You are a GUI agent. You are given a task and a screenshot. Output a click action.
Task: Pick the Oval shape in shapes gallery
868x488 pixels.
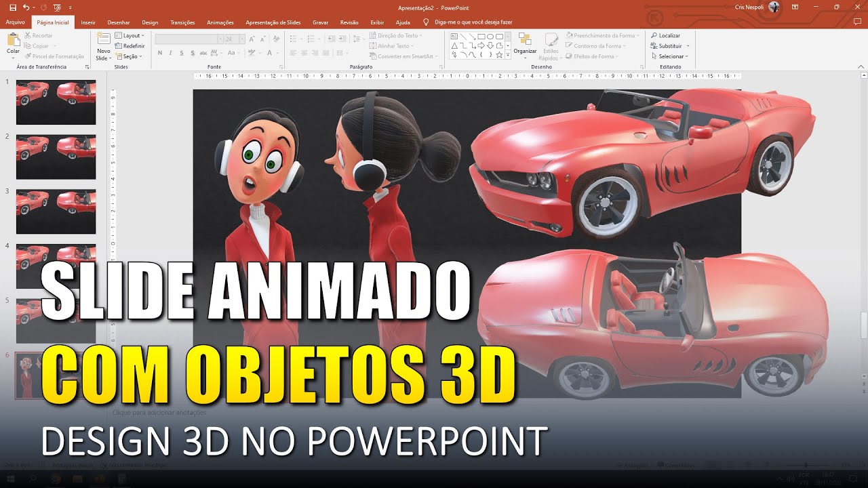490,36
